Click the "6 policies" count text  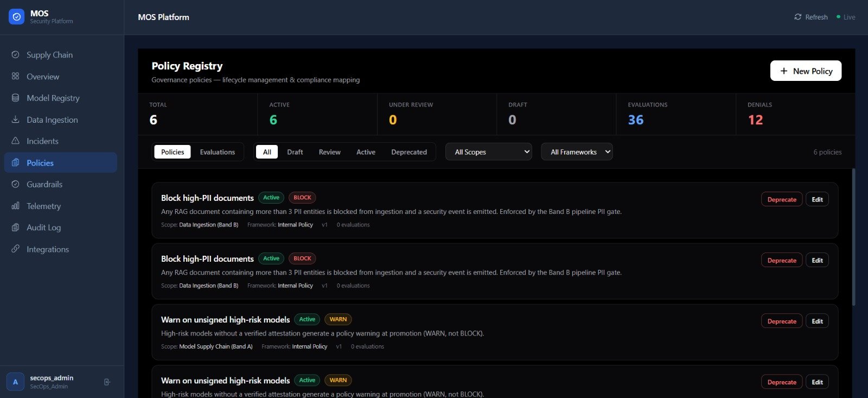point(827,152)
